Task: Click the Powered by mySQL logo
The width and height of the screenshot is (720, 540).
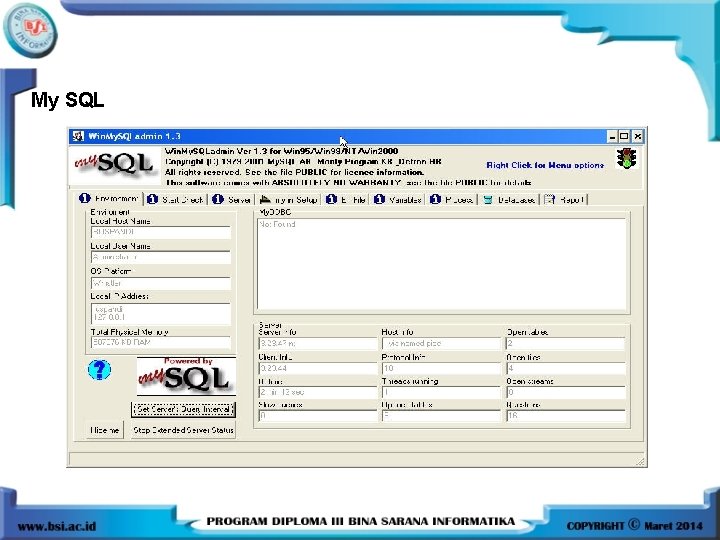Action: 186,376
